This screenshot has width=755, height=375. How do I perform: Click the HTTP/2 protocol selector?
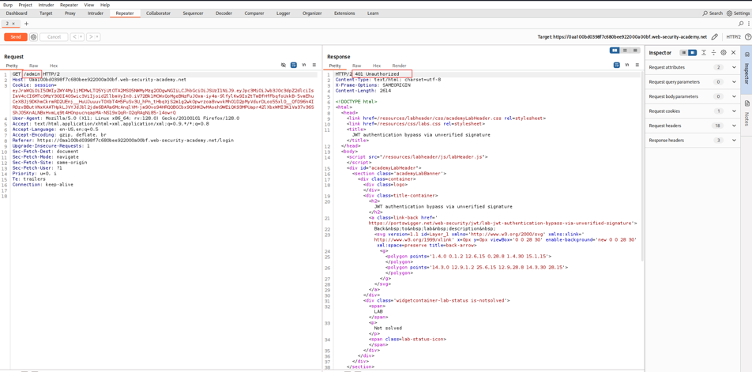[x=733, y=37]
